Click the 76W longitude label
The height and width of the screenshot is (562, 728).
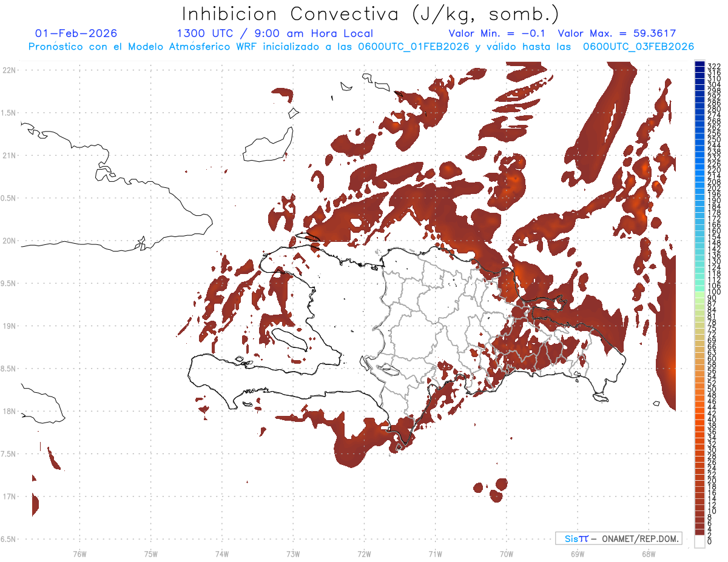pos(79,553)
